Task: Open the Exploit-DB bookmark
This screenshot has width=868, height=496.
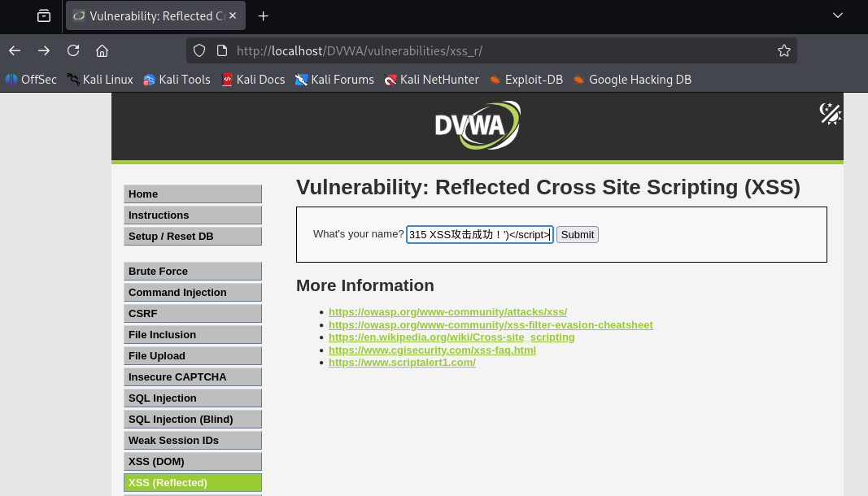Action: tap(526, 80)
